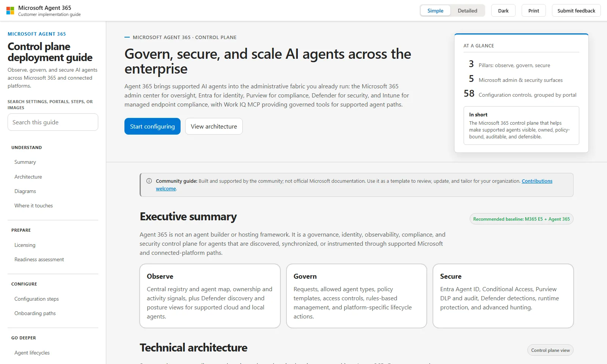Switch to Detailed view mode

tap(467, 11)
